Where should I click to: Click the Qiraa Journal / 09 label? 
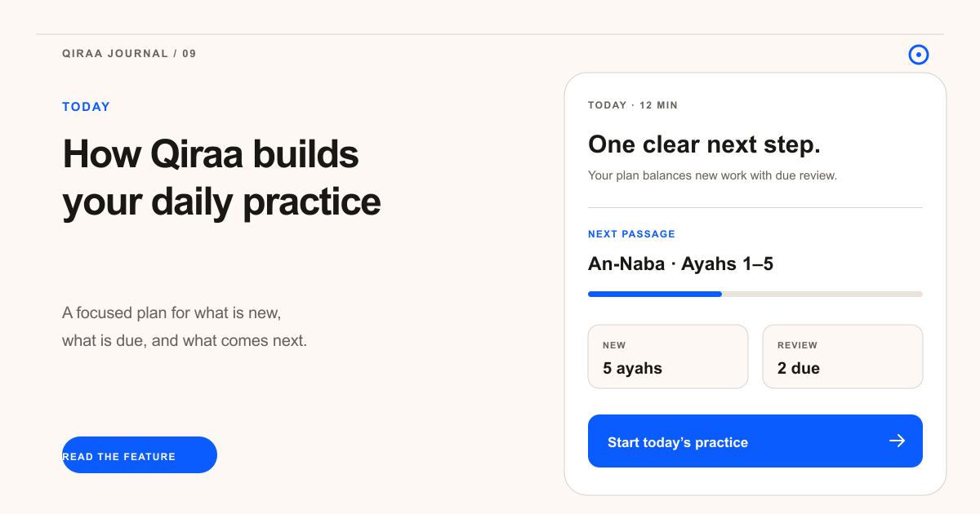coord(129,54)
